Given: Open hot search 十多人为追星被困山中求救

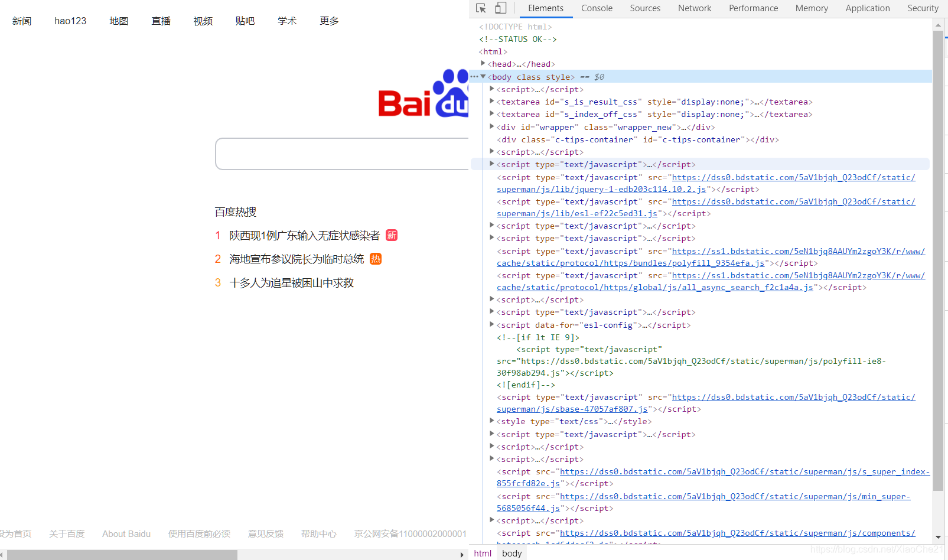Looking at the screenshot, I should (x=292, y=283).
